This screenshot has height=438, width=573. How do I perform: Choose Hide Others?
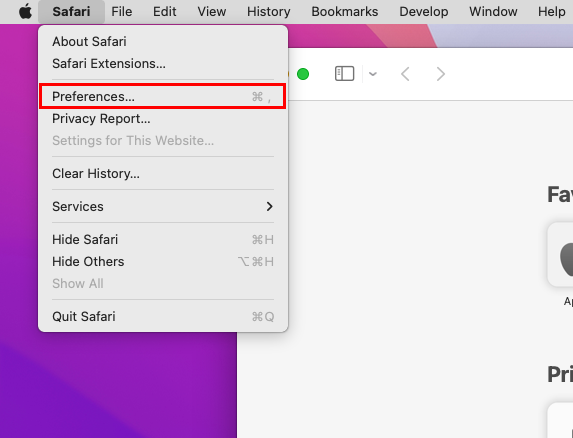[x=163, y=262]
